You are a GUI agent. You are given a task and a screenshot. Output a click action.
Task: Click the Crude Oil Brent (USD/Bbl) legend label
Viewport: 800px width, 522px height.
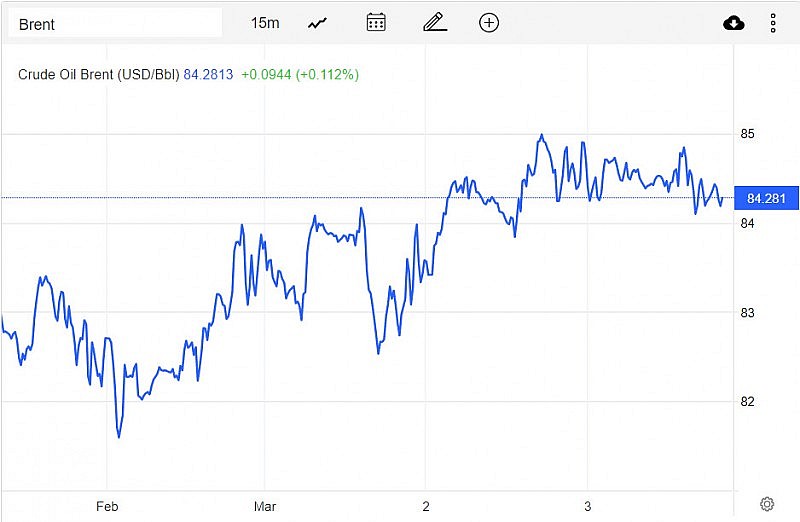(x=98, y=75)
